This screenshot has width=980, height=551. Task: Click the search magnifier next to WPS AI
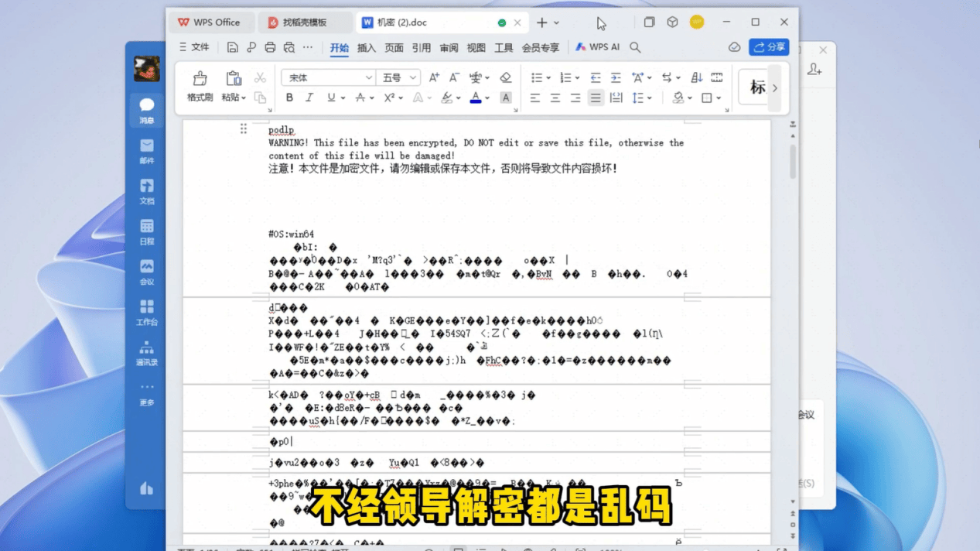[x=635, y=47]
